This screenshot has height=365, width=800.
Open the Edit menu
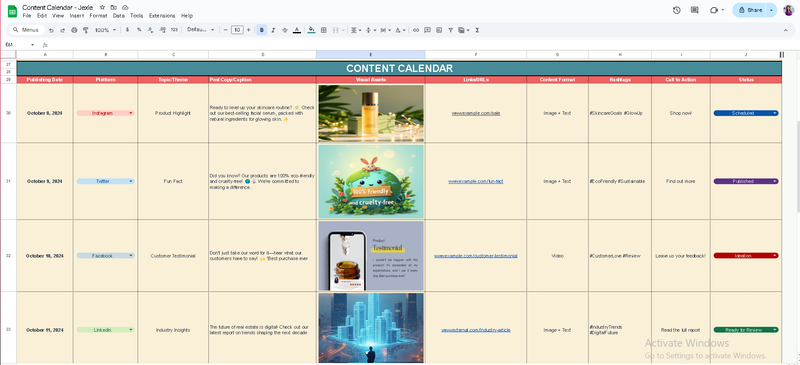tap(42, 16)
